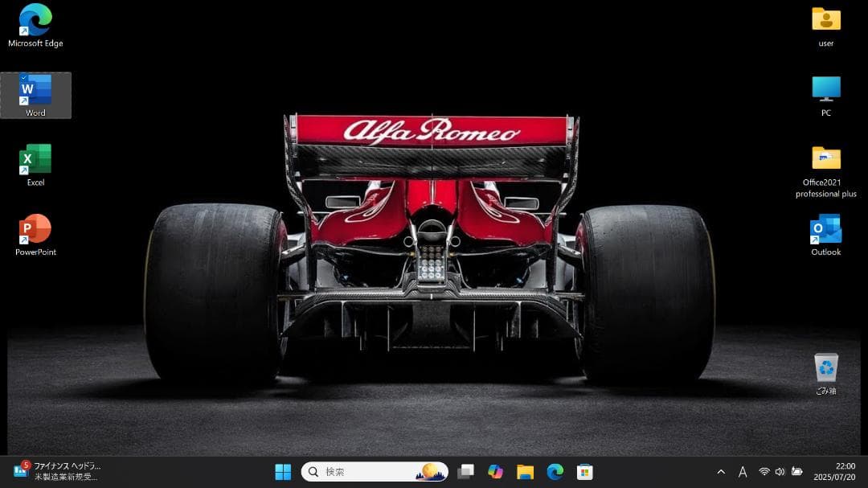Image resolution: width=868 pixels, height=488 pixels.
Task: Open the clock and date panel
Action: point(834,471)
